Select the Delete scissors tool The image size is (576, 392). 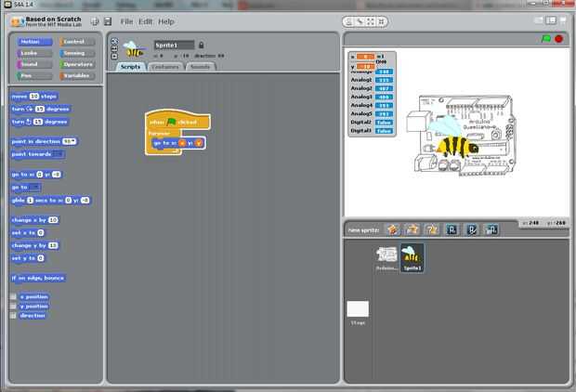point(360,21)
